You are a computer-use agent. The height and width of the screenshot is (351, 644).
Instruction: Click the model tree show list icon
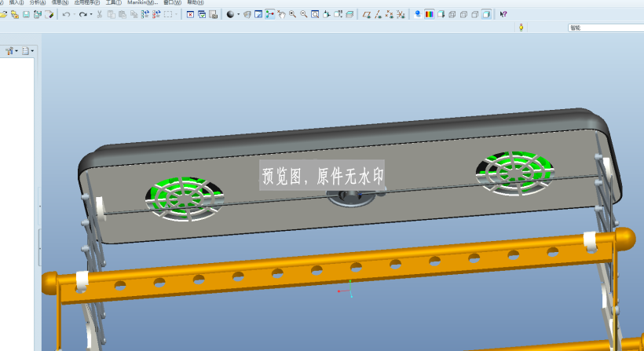(25, 51)
